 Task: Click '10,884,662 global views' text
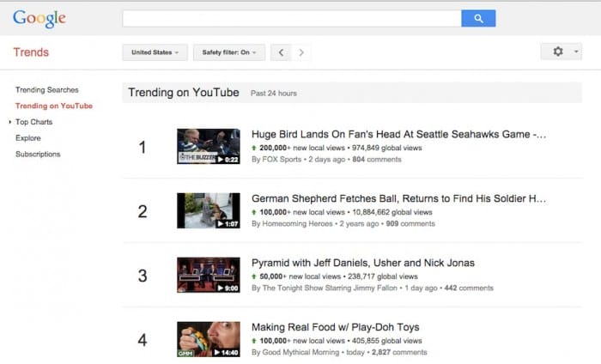coord(392,212)
